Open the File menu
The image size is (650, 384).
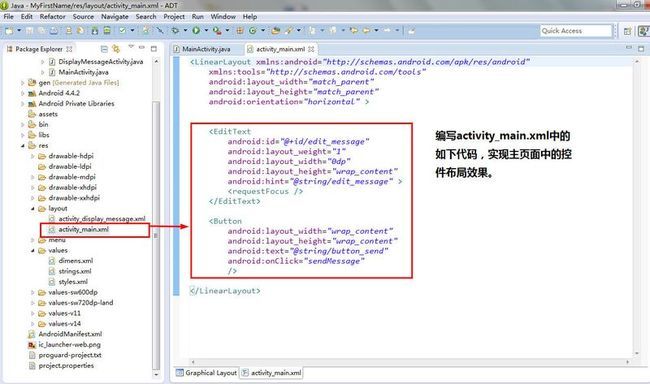coord(8,17)
